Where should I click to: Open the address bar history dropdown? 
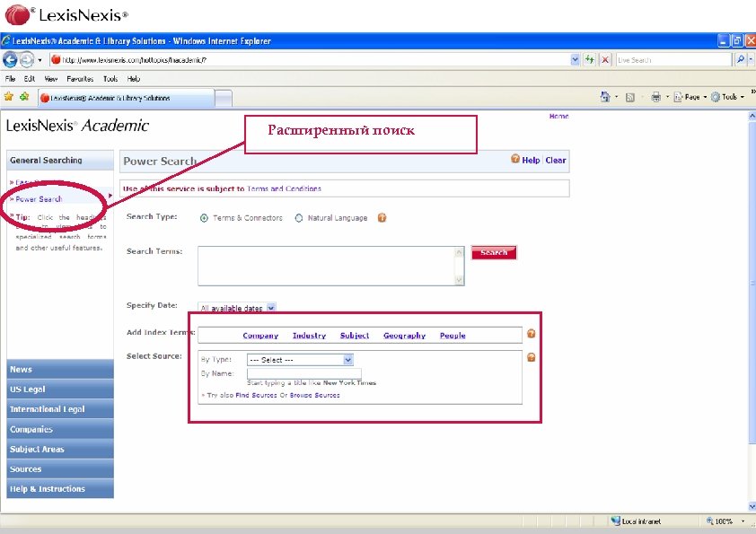point(575,60)
